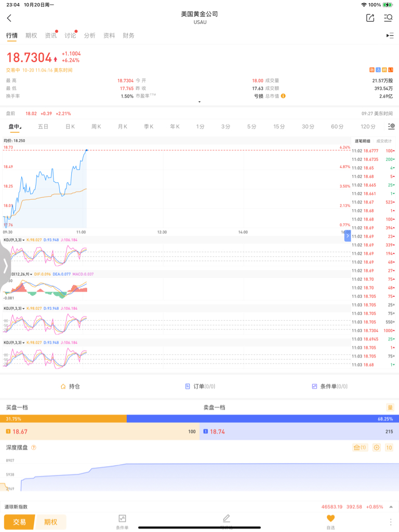Select the 120分 chart interval

click(x=368, y=127)
